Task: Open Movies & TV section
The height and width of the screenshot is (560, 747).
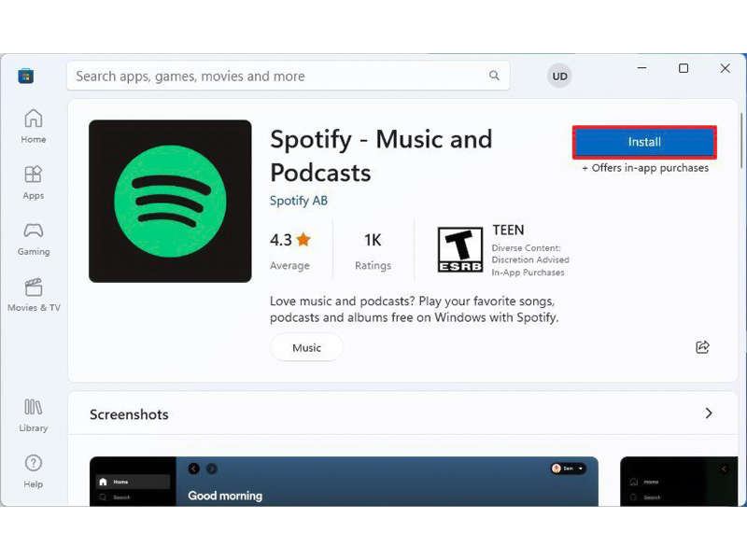Action: point(34,295)
